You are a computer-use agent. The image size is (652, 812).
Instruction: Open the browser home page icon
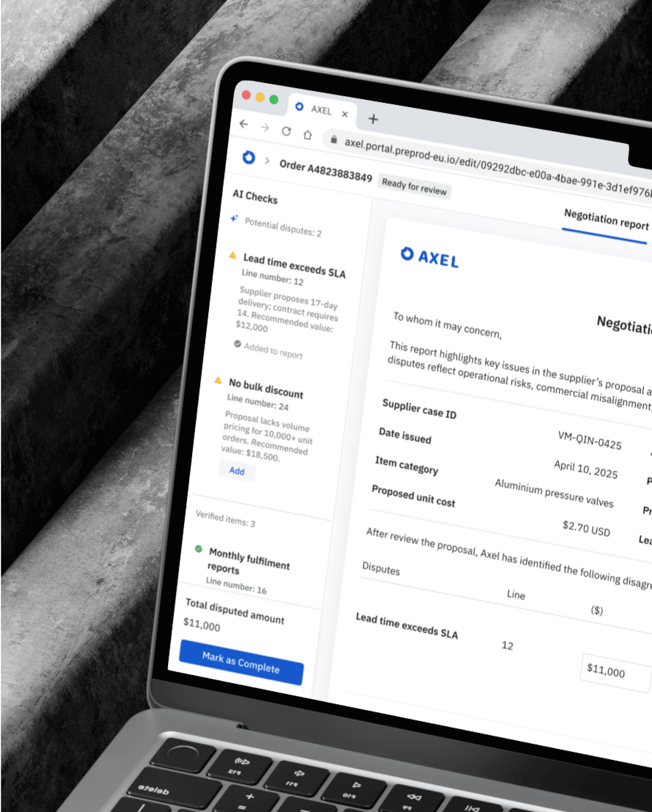point(308,134)
